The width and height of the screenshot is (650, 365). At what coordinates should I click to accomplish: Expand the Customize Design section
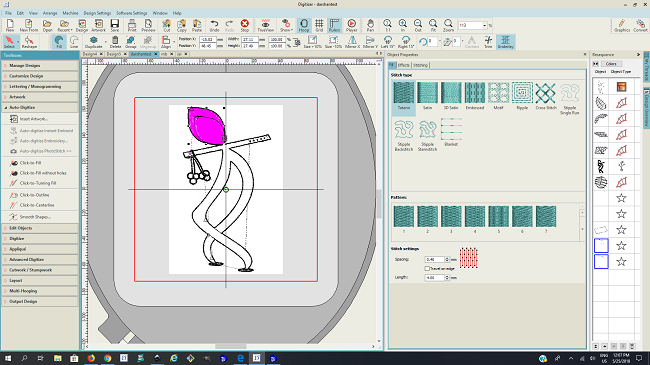tap(40, 76)
